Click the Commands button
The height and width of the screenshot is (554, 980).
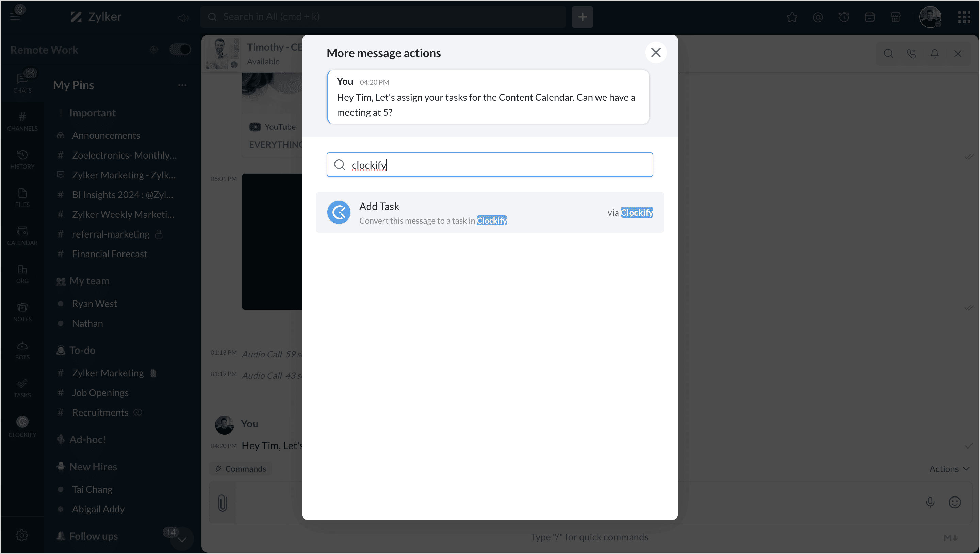tap(241, 469)
